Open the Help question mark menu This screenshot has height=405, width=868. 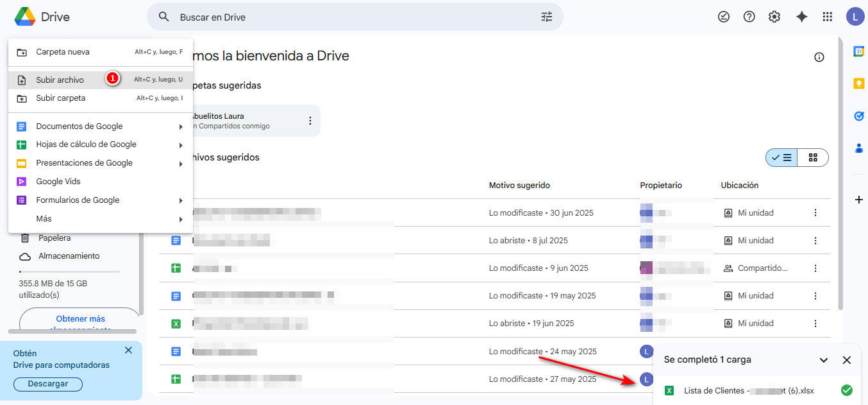coord(749,17)
